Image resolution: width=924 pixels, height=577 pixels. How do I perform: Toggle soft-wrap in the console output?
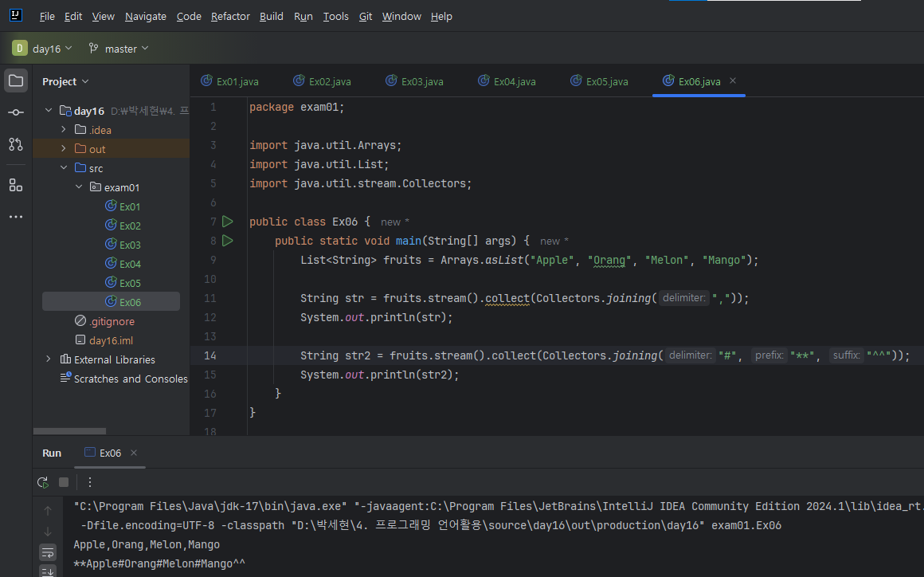click(x=48, y=552)
